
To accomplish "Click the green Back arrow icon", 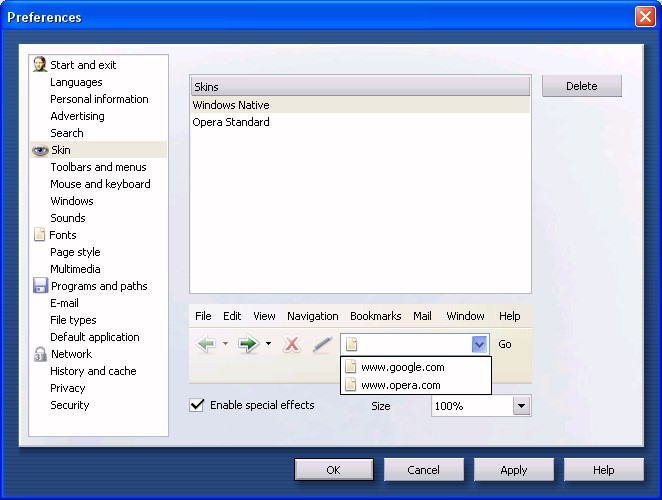I will point(207,344).
